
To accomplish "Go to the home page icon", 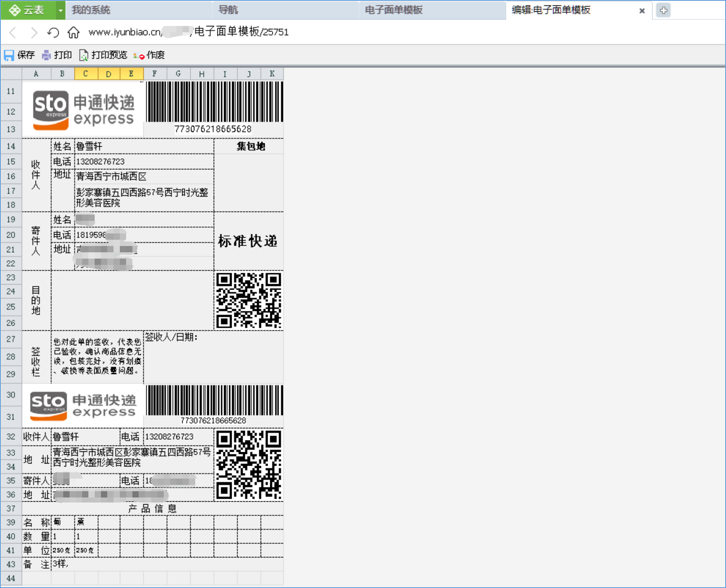I will tap(74, 32).
